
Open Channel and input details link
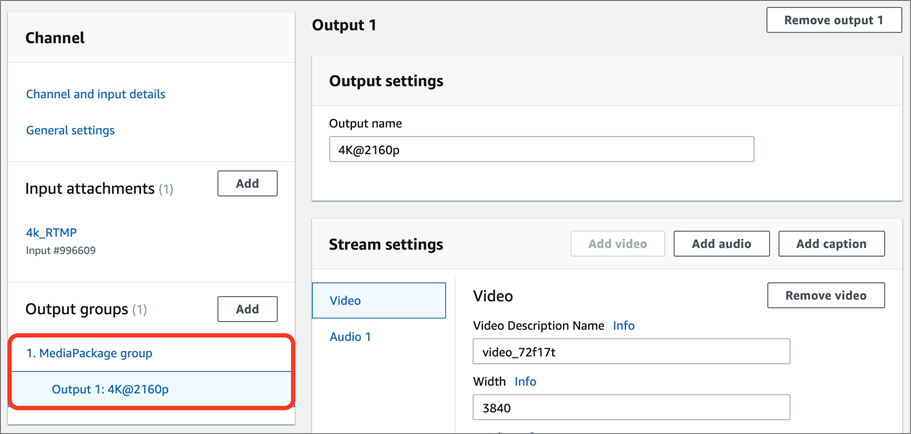tap(96, 94)
